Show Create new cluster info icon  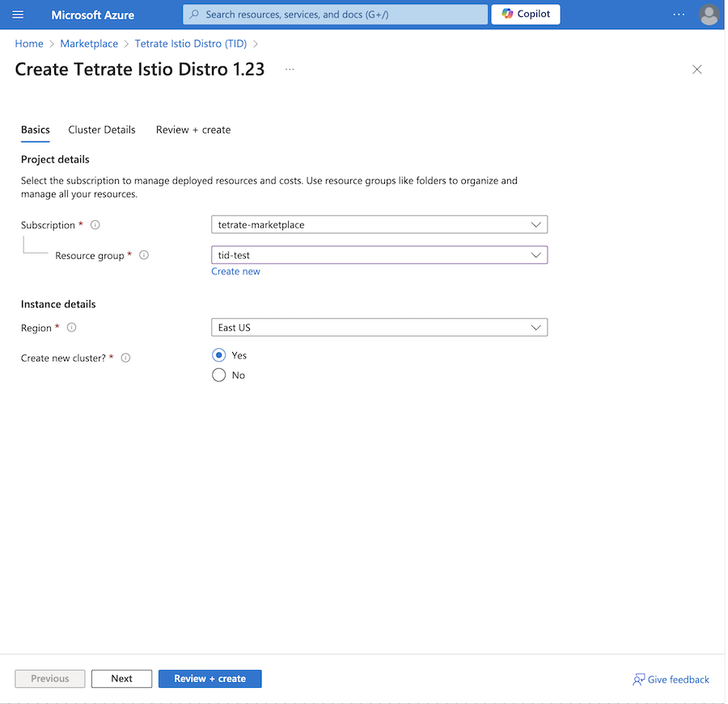pos(126,358)
